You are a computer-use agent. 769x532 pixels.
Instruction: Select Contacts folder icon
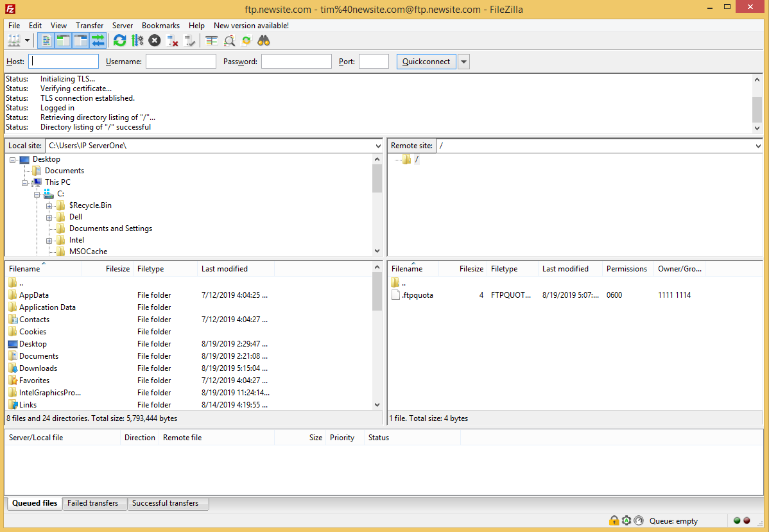pyautogui.click(x=13, y=319)
